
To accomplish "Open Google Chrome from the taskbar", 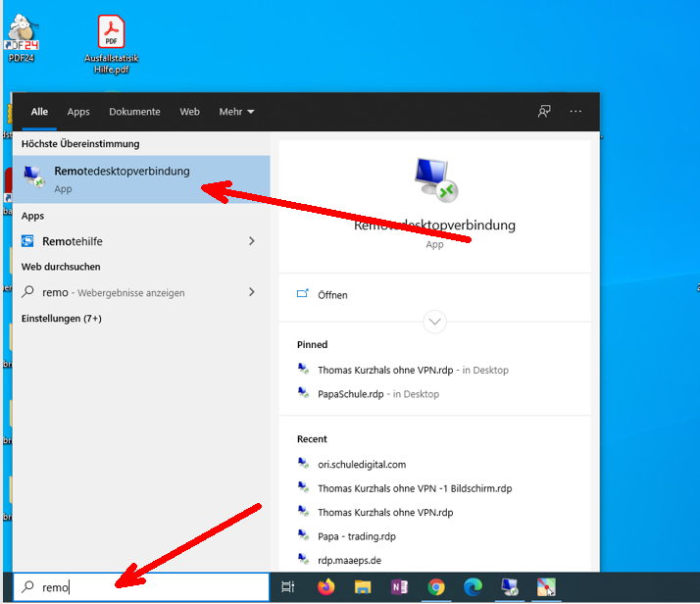I will coord(436,587).
